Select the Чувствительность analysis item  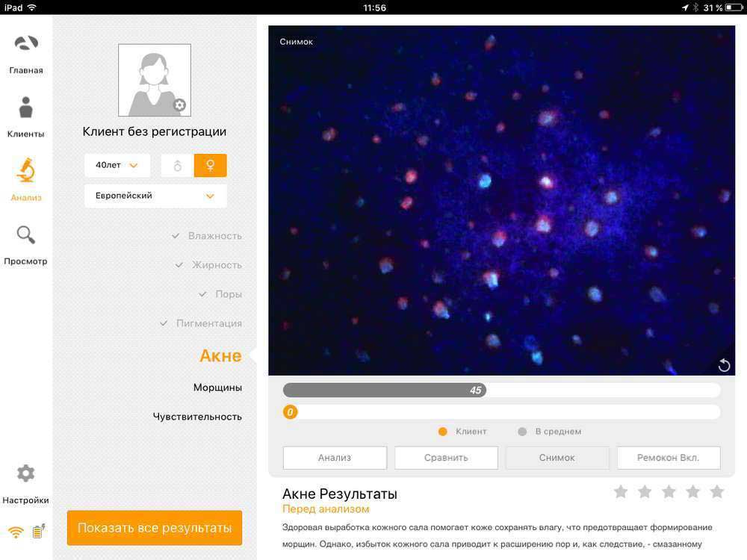point(197,417)
